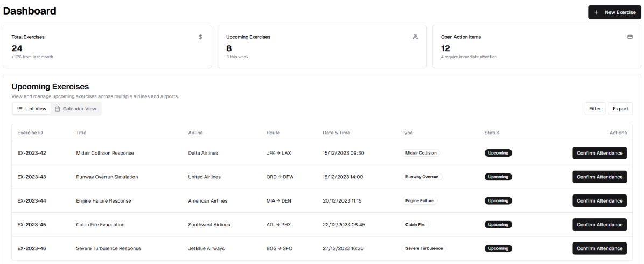Click the Route column header
Screen dimensions: 644x264
click(273, 133)
